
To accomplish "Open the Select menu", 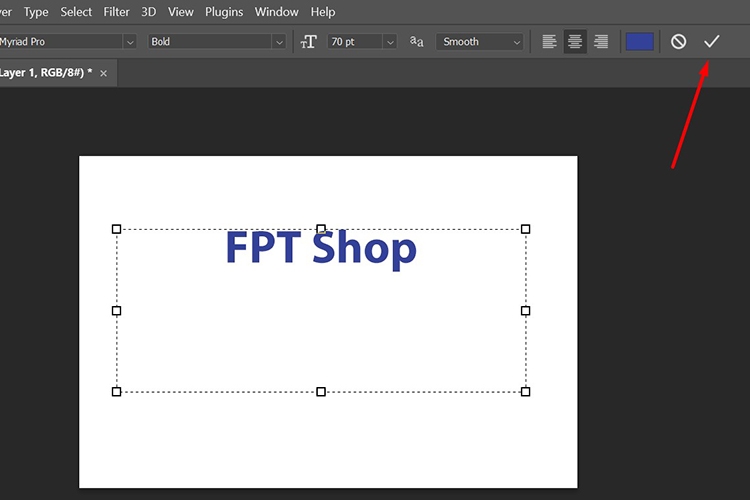I will [76, 12].
